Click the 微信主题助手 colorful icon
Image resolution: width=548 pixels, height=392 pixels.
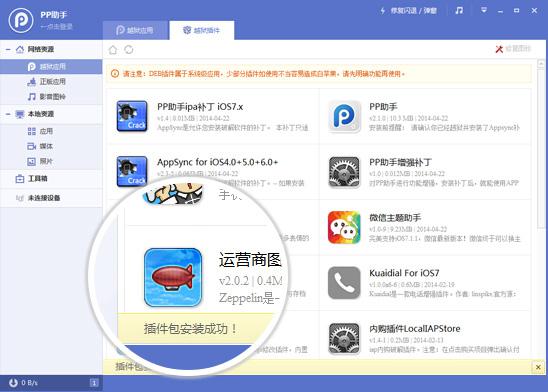(344, 227)
